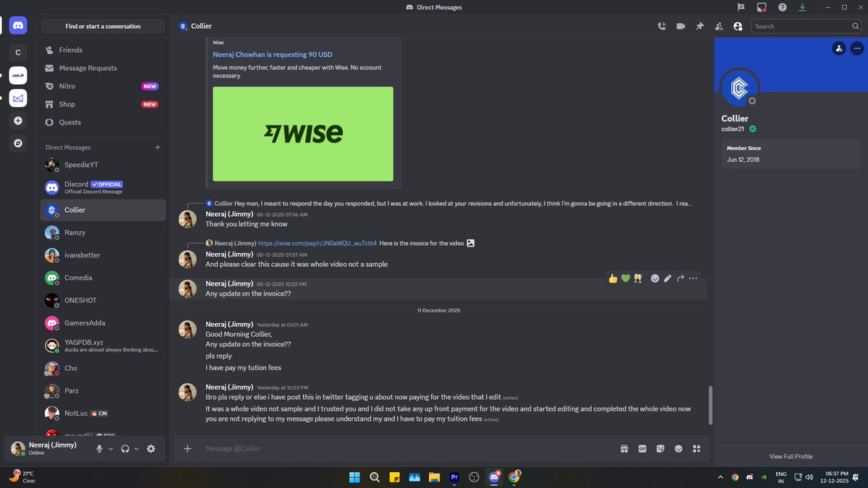This screenshot has height=488, width=868.
Task: React with clinking glasses emoji
Action: pos(638,278)
